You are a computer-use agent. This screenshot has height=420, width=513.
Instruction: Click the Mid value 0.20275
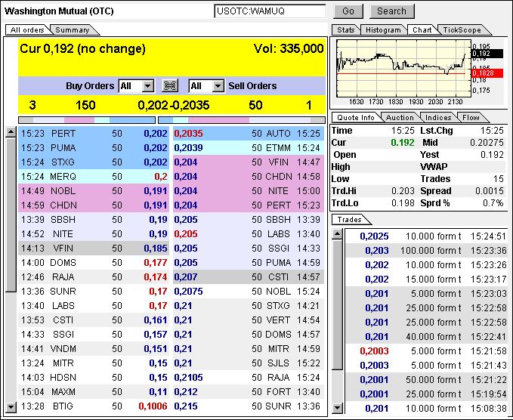pyautogui.click(x=487, y=143)
